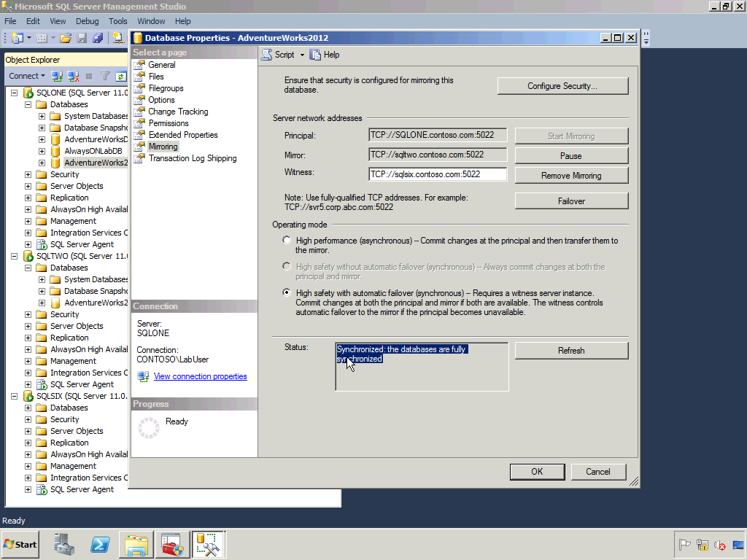Select high safety with automatic failover mode

coord(286,292)
